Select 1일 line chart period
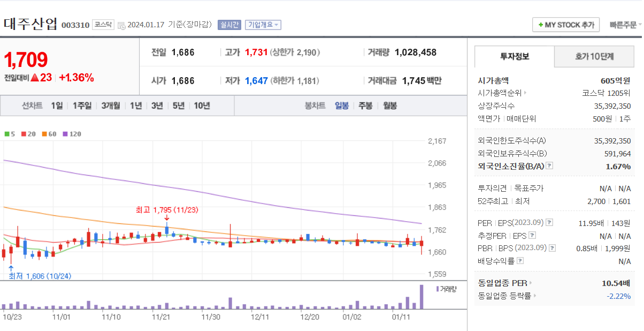 (57, 106)
